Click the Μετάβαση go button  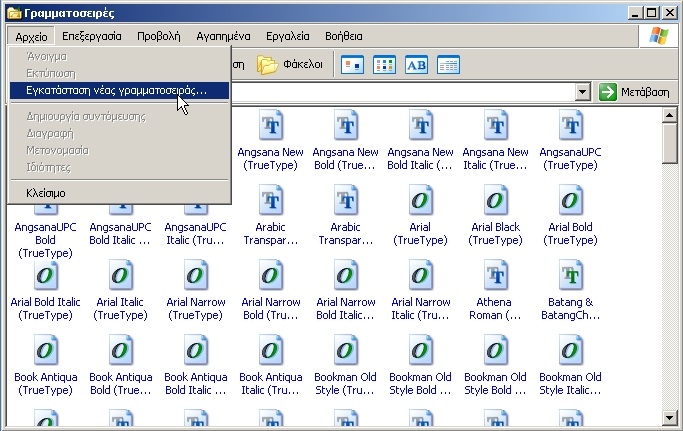click(634, 92)
